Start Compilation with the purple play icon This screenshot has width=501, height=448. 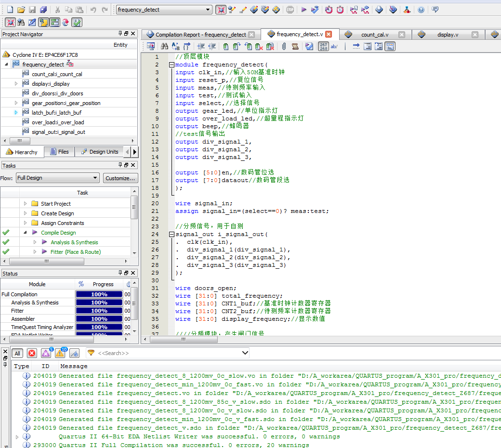(304, 10)
